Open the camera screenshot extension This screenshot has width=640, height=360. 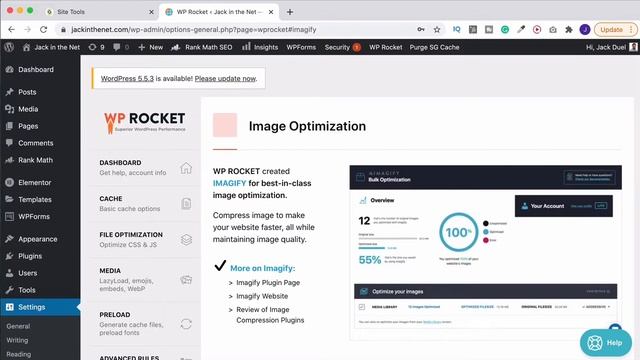click(553, 29)
